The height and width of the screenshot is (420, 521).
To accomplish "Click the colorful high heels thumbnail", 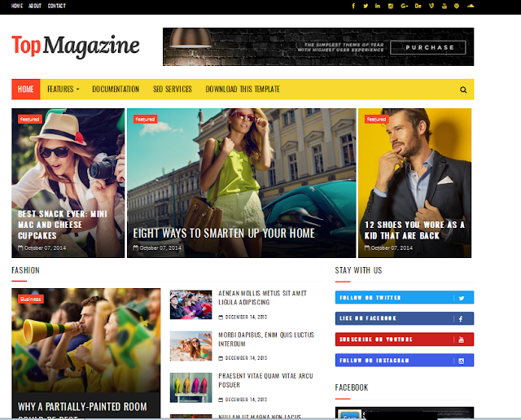I will (x=190, y=387).
